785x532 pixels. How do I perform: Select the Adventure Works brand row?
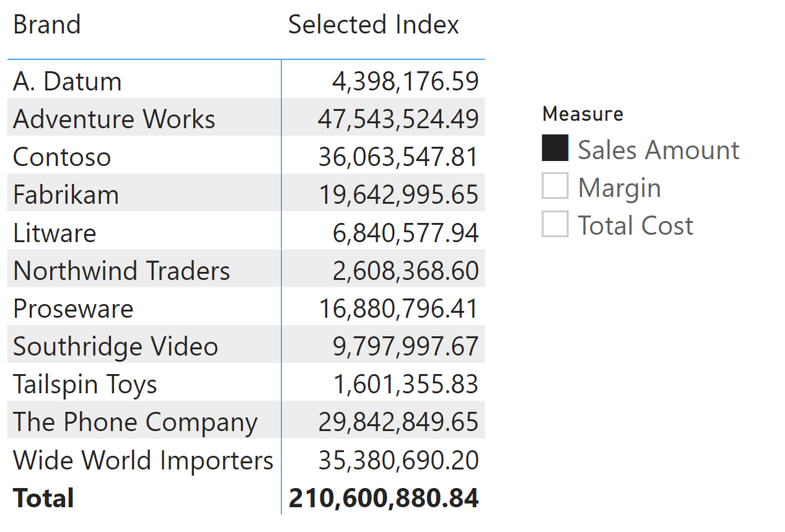[246, 119]
